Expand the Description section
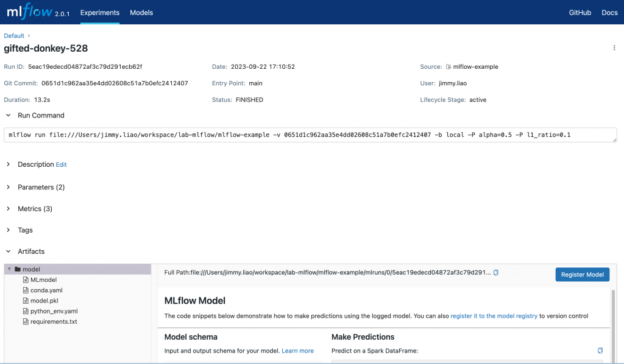Viewport: 624px width, 364px height. click(x=9, y=164)
